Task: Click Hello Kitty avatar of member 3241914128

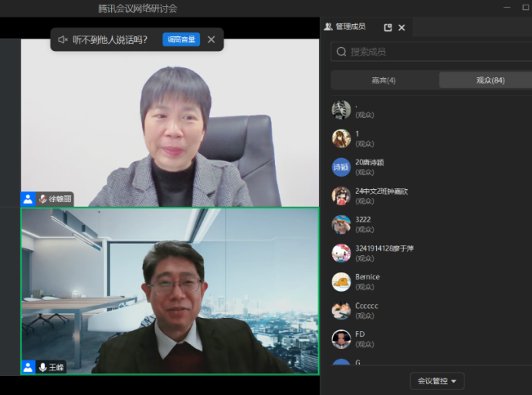Action: 341,253
